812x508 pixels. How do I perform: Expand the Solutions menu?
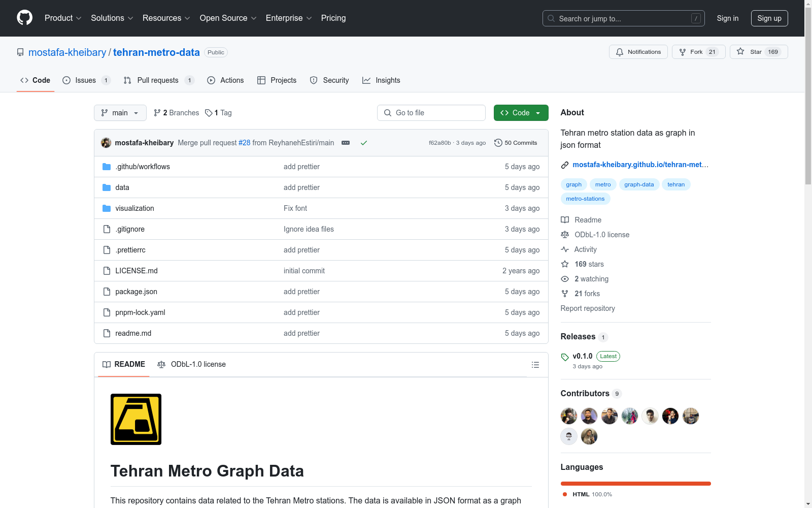112,18
